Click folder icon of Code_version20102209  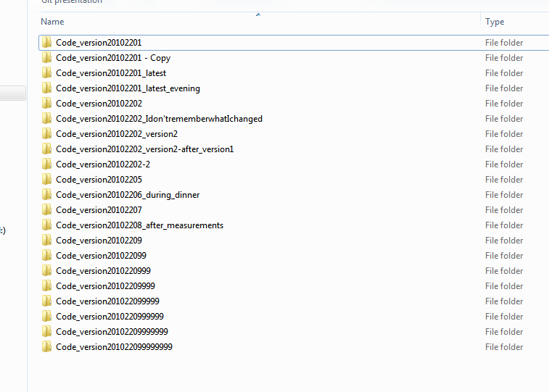pyautogui.click(x=46, y=241)
